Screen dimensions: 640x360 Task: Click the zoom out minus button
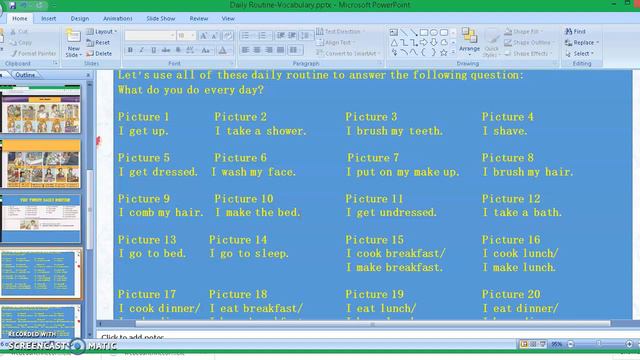571,344
